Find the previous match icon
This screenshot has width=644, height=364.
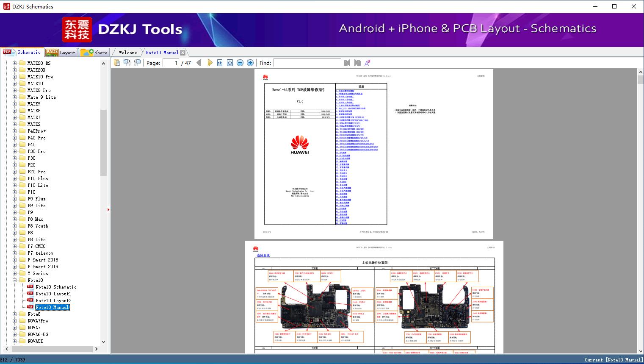pos(347,63)
